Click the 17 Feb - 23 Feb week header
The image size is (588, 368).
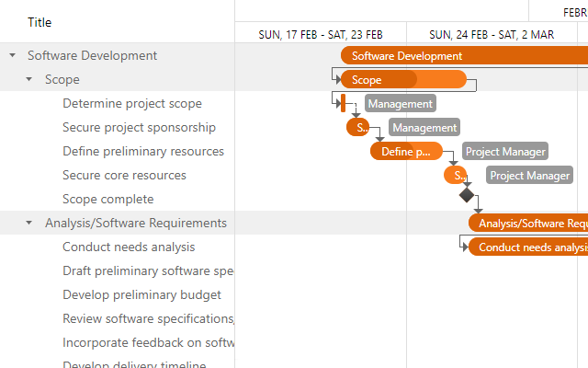321,34
